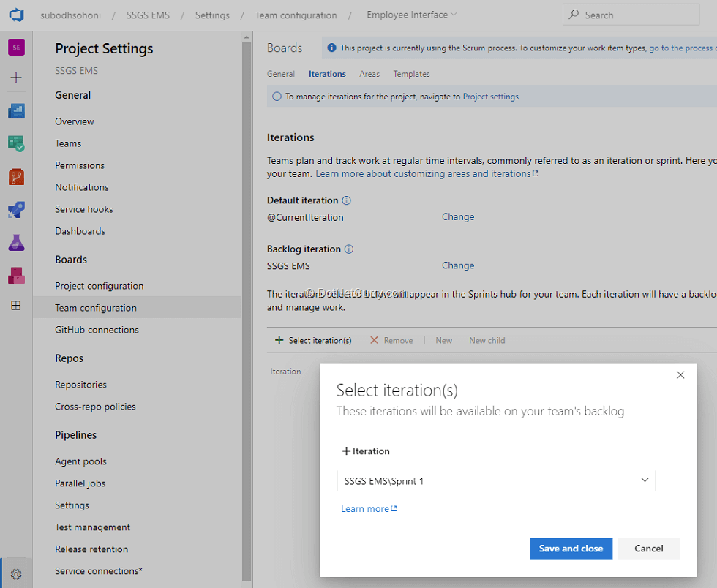The height and width of the screenshot is (588, 717).
Task: Switch to the General tab under Boards
Action: (281, 74)
